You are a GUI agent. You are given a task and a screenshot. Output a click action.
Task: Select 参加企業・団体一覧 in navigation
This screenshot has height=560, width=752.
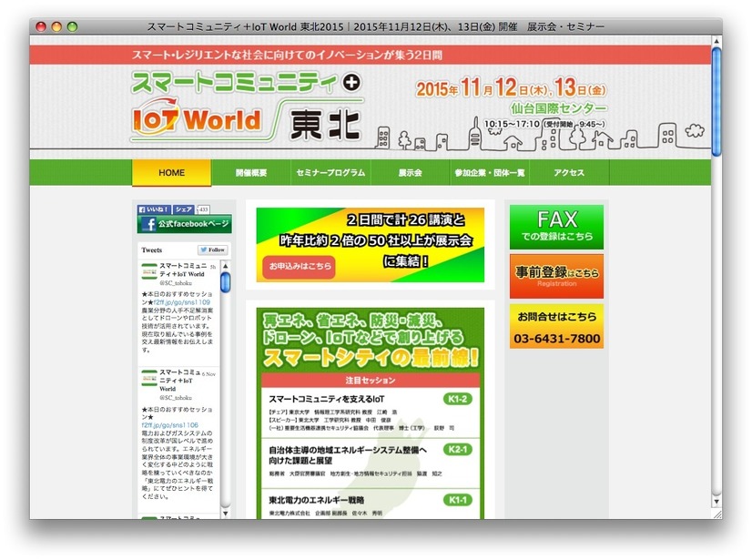click(x=490, y=173)
